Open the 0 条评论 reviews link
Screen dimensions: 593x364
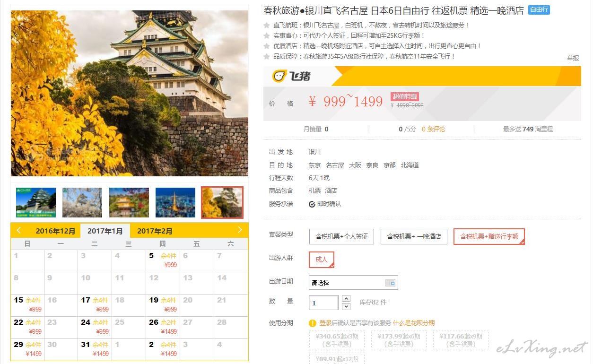click(x=433, y=129)
